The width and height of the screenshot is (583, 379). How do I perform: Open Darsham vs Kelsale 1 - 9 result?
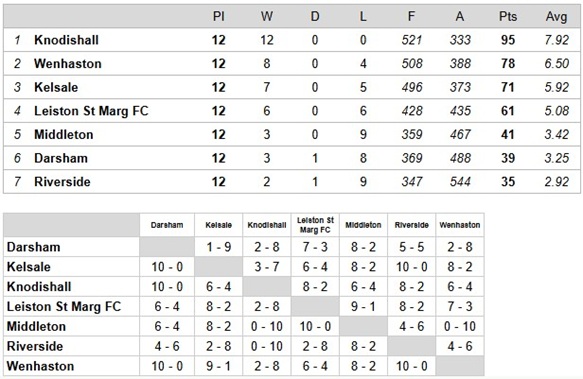click(219, 247)
